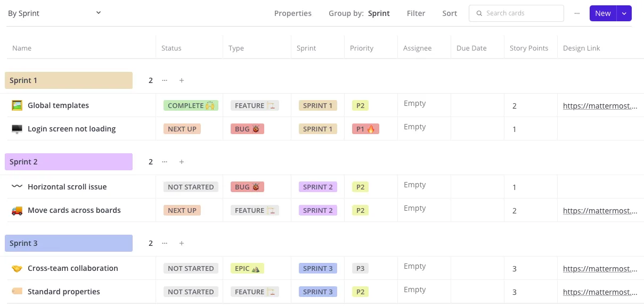Click the Status column header
Screen dimensions: 644x306
(x=172, y=48)
